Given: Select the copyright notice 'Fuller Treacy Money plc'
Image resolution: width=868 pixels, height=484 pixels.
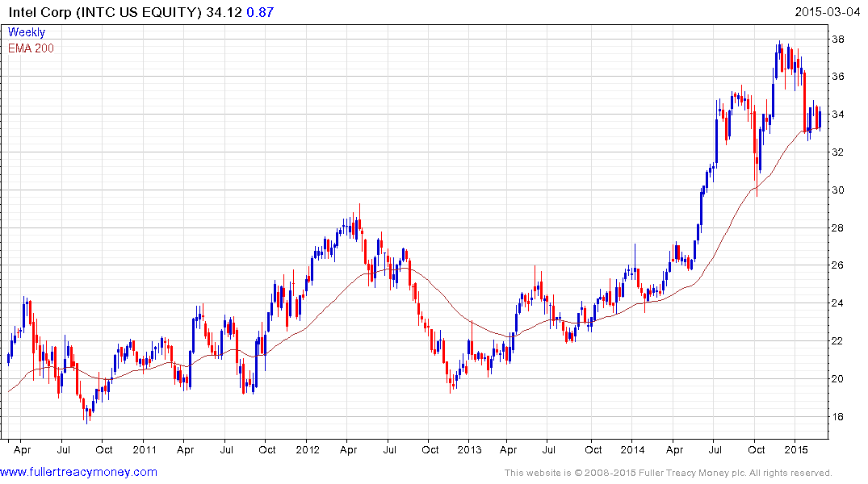Looking at the screenshot, I should [692, 473].
